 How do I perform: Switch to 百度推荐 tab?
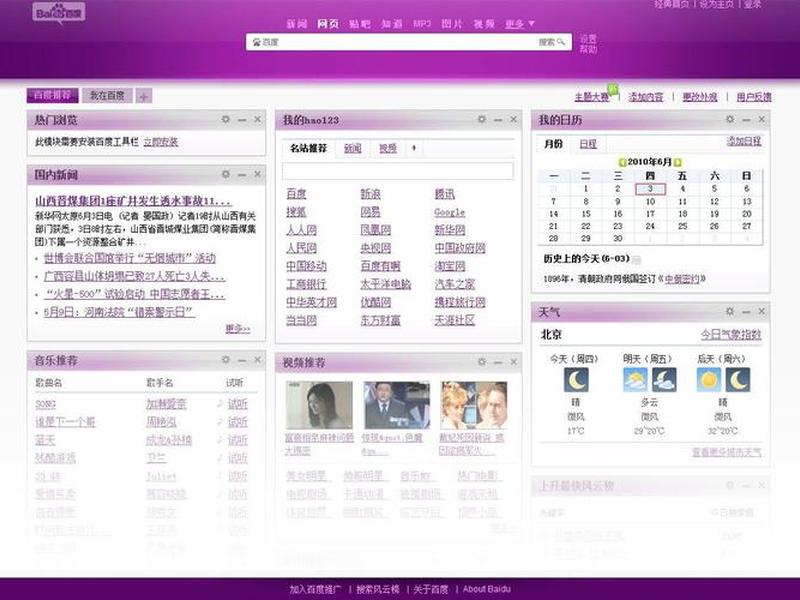click(x=53, y=95)
